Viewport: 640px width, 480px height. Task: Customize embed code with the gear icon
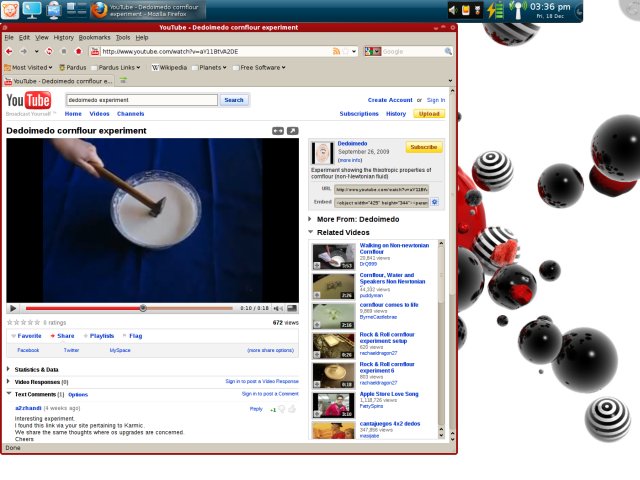(x=435, y=202)
